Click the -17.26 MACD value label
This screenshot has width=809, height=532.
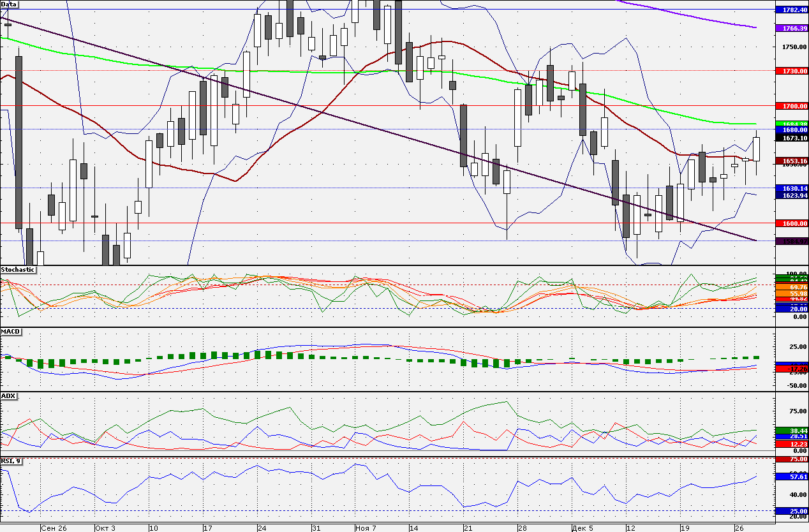point(791,369)
